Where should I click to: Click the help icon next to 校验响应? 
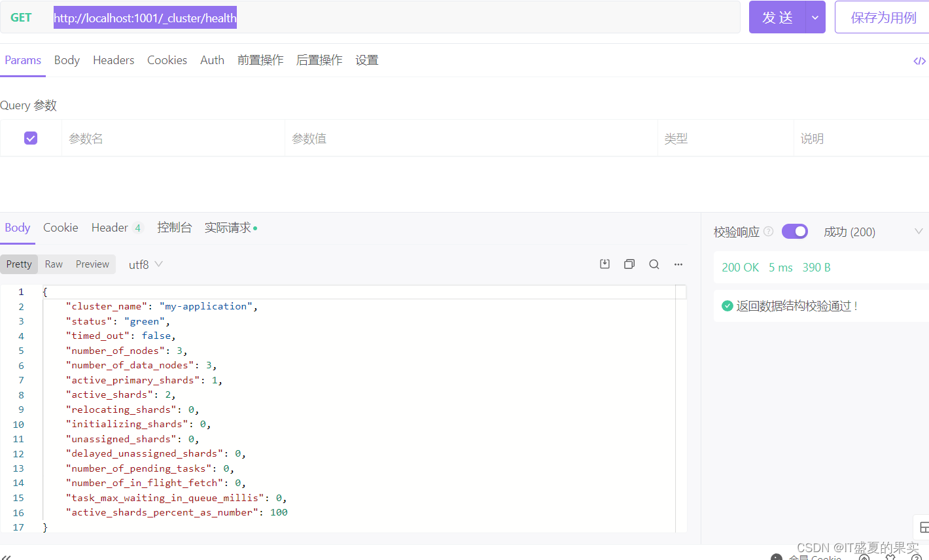point(769,232)
